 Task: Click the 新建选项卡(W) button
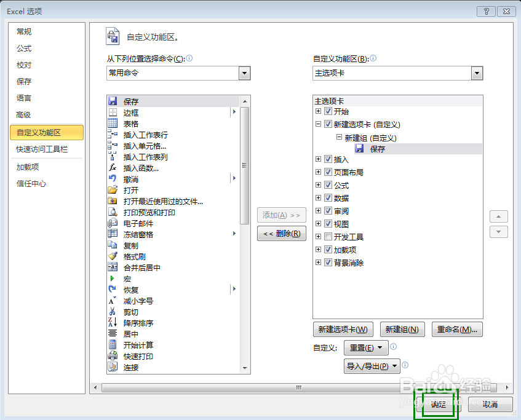(343, 329)
